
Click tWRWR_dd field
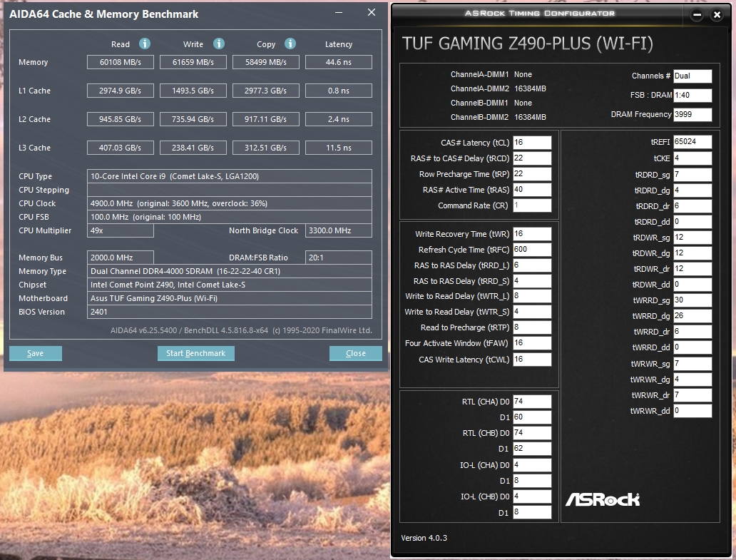[x=692, y=411]
